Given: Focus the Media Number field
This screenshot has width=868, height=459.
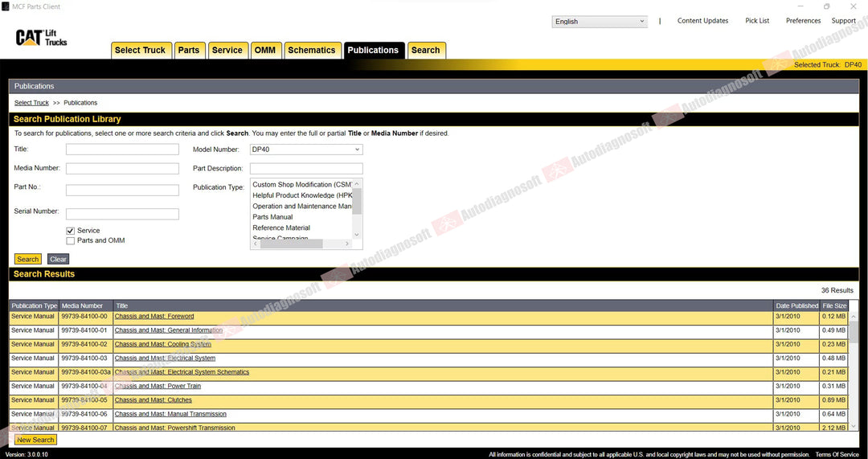Looking at the screenshot, I should click(122, 168).
